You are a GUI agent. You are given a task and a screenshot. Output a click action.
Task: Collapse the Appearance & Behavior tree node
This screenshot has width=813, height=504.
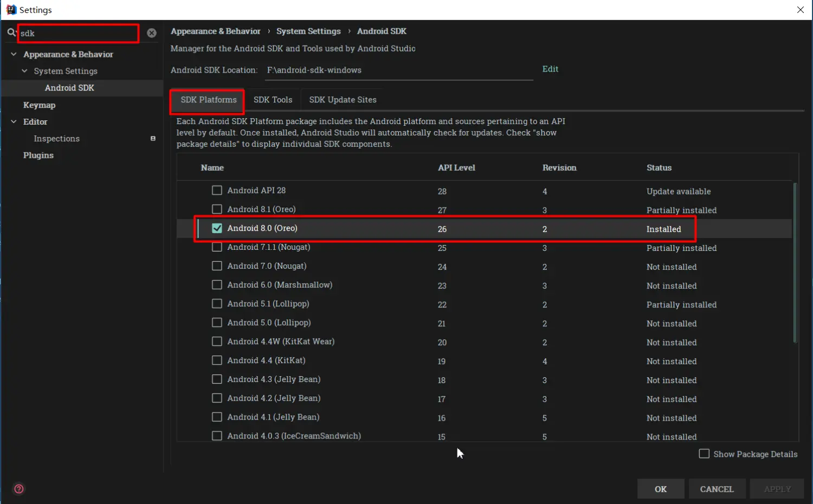click(14, 54)
